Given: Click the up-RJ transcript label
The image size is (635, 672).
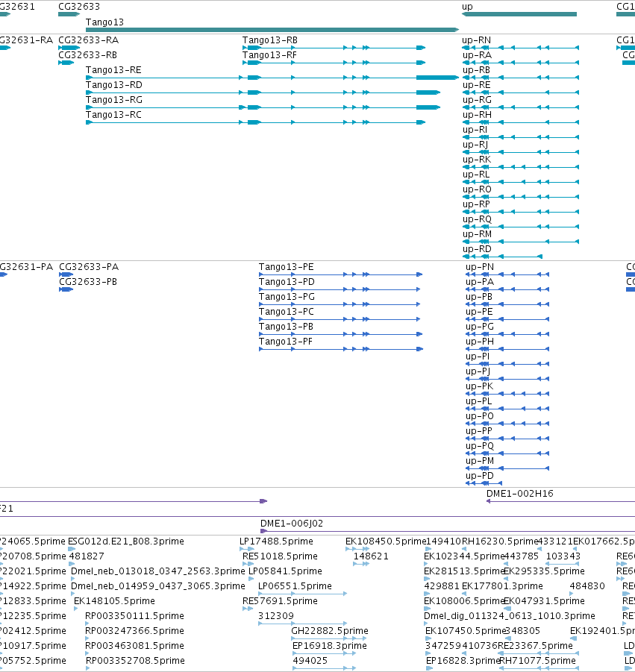Looking at the screenshot, I should (x=475, y=145).
